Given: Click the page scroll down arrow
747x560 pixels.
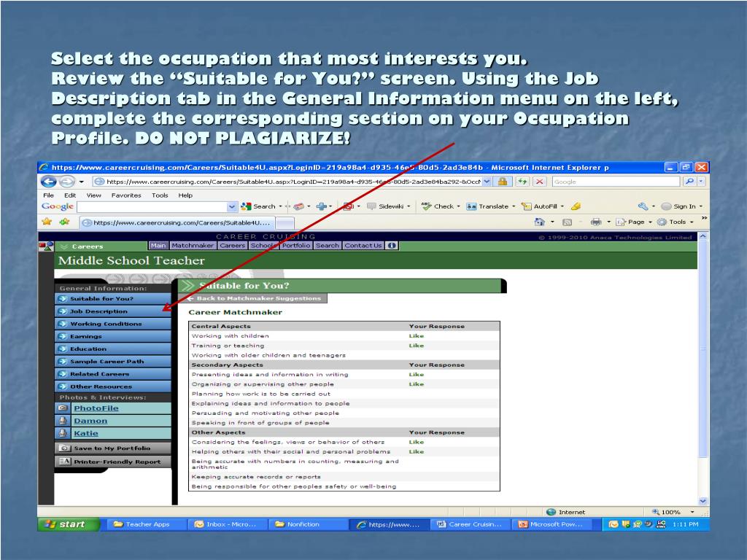Looking at the screenshot, I should coord(703,501).
